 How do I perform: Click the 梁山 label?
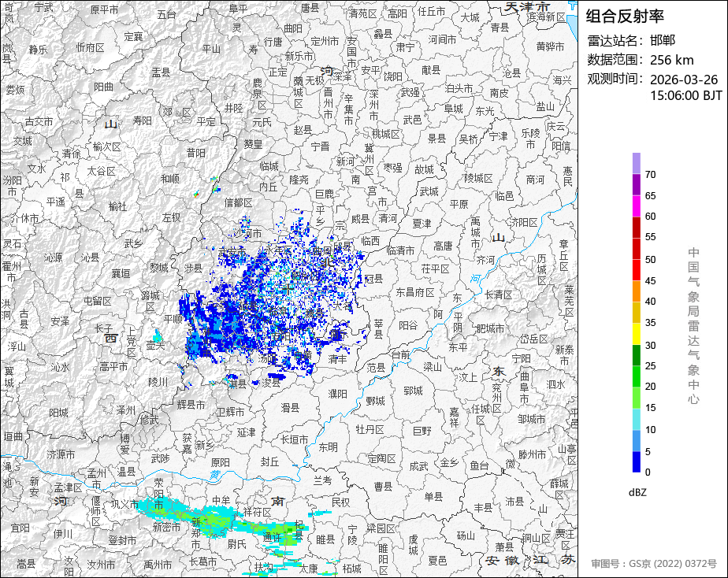[433, 367]
